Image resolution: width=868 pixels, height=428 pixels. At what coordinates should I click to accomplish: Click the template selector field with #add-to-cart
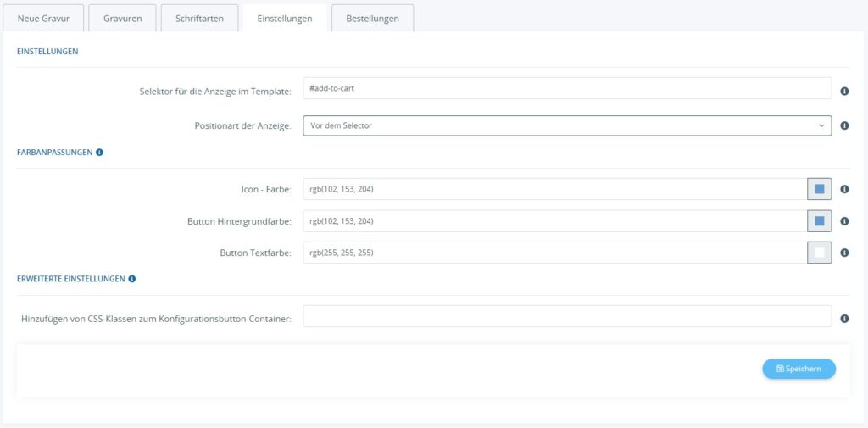pyautogui.click(x=566, y=88)
